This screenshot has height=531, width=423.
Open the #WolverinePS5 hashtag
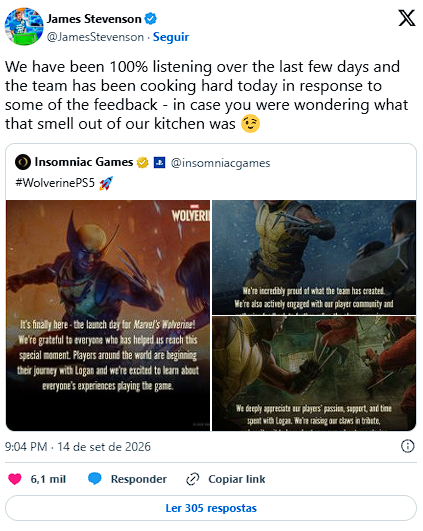(x=55, y=183)
